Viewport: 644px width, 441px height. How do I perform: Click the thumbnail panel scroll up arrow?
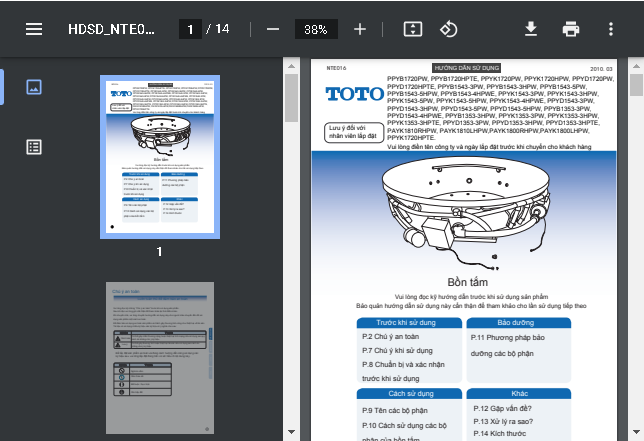291,66
